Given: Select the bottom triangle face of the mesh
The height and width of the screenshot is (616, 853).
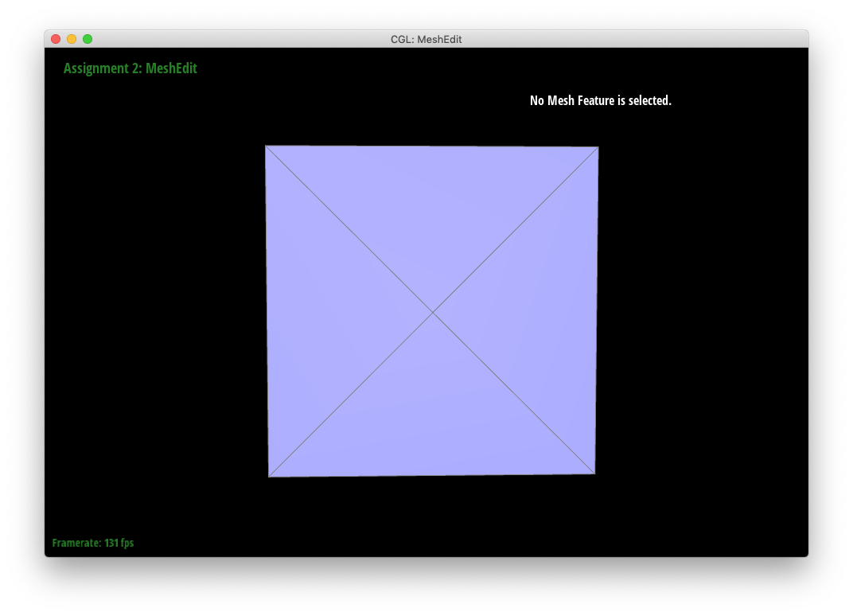Looking at the screenshot, I should point(432,422).
